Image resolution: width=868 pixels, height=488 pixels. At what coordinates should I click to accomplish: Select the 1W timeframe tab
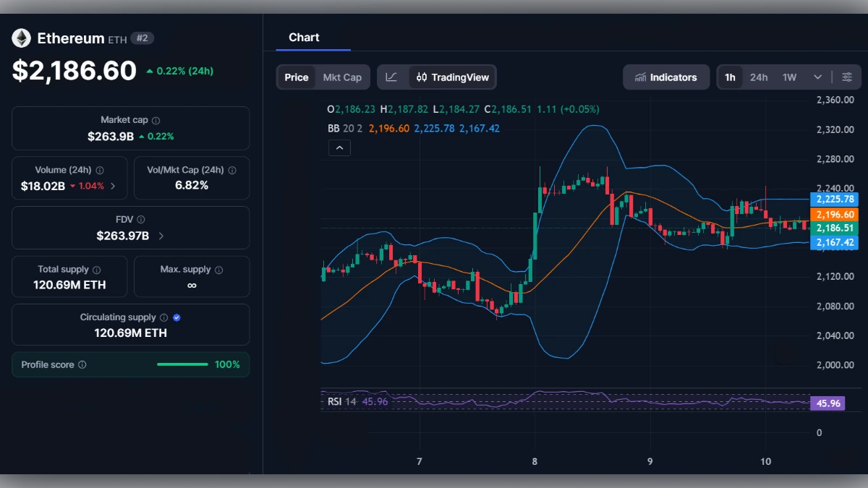(x=788, y=77)
